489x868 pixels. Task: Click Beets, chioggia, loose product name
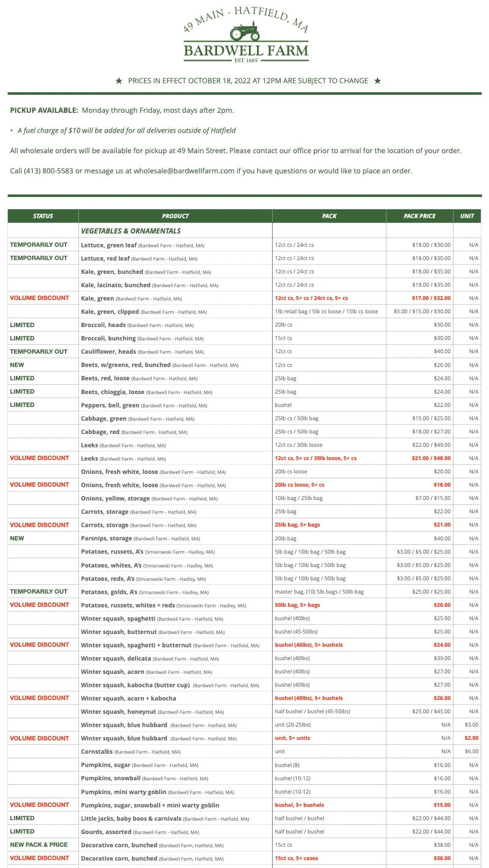(x=112, y=392)
